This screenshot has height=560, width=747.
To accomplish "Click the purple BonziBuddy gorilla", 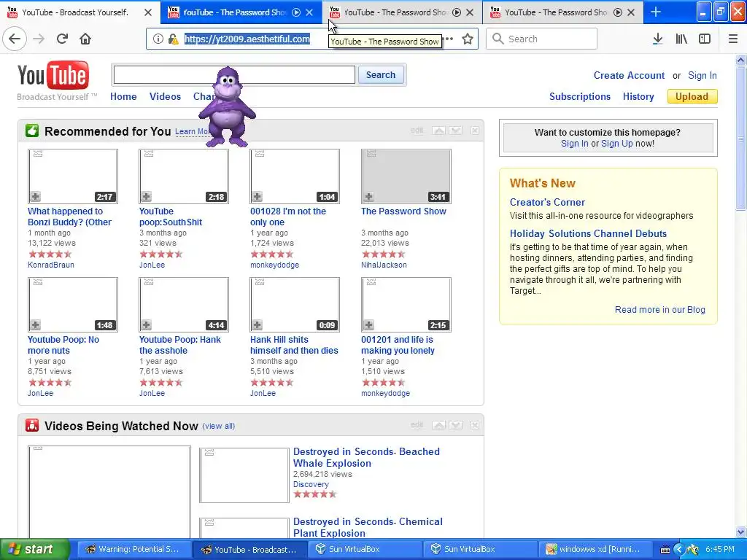I will point(228,106).
